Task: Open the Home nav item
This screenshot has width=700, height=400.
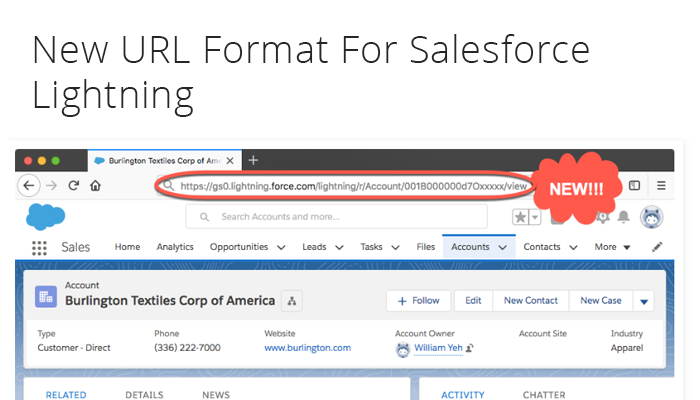Action: pyautogui.click(x=127, y=247)
